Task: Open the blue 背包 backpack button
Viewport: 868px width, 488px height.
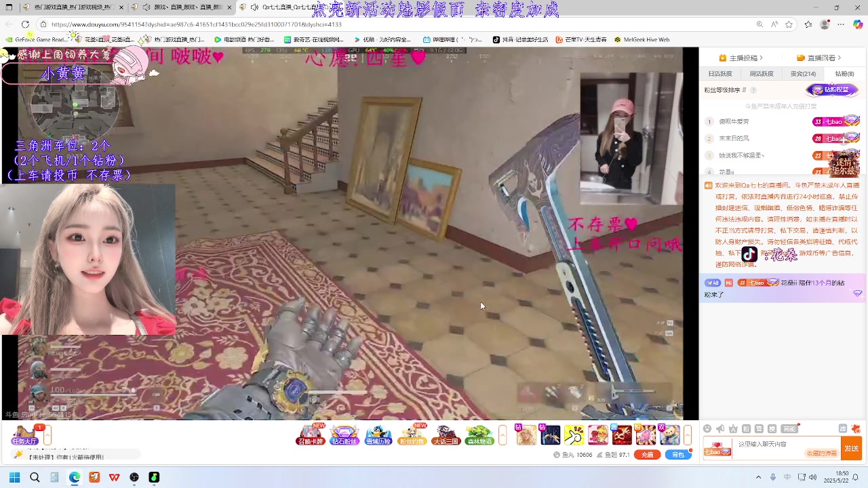Action: pyautogui.click(x=678, y=455)
